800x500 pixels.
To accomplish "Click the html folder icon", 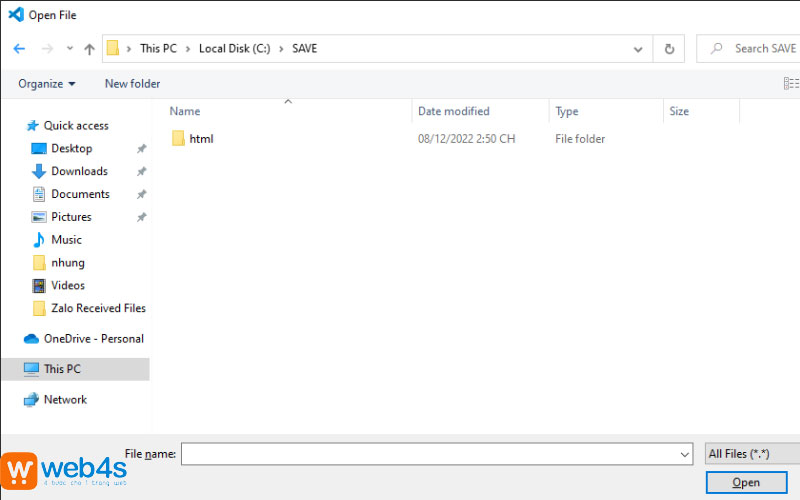I will tap(178, 138).
